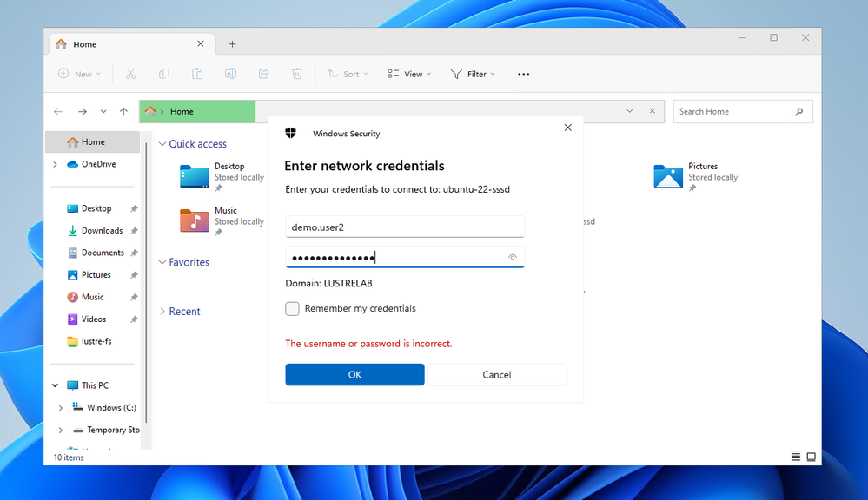Viewport: 868px width, 500px height.
Task: Click the Copy icon in toolbar
Action: pos(164,74)
